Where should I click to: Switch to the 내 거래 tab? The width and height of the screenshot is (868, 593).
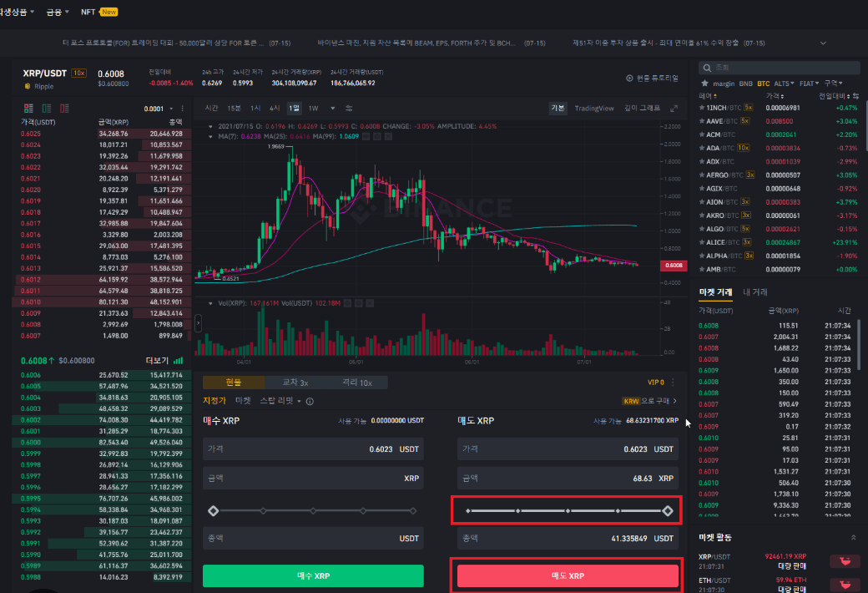click(x=755, y=292)
